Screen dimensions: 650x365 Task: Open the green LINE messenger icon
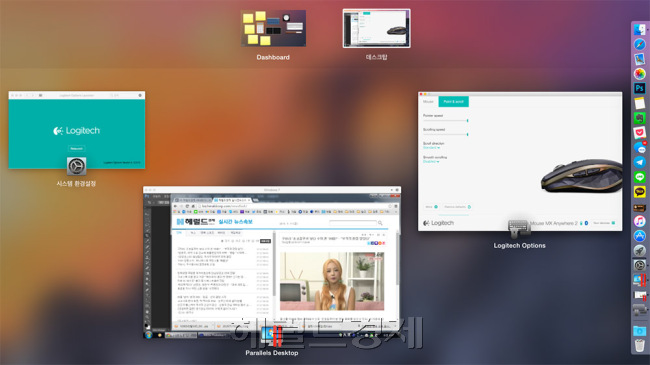point(639,177)
